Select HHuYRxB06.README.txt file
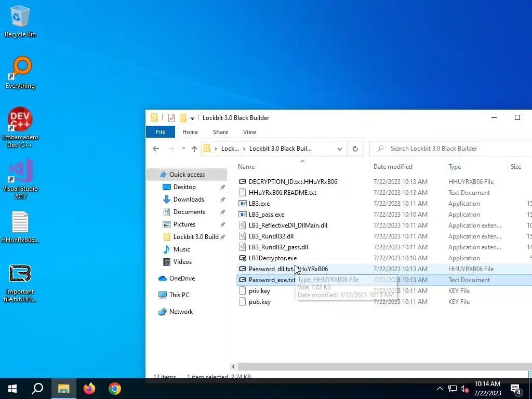 (282, 192)
